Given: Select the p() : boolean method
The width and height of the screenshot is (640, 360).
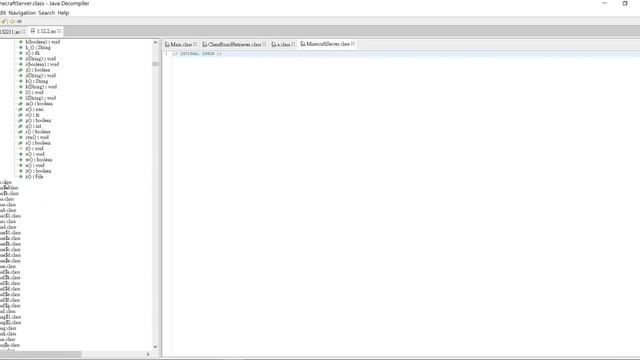Looking at the screenshot, I should click(x=38, y=120).
